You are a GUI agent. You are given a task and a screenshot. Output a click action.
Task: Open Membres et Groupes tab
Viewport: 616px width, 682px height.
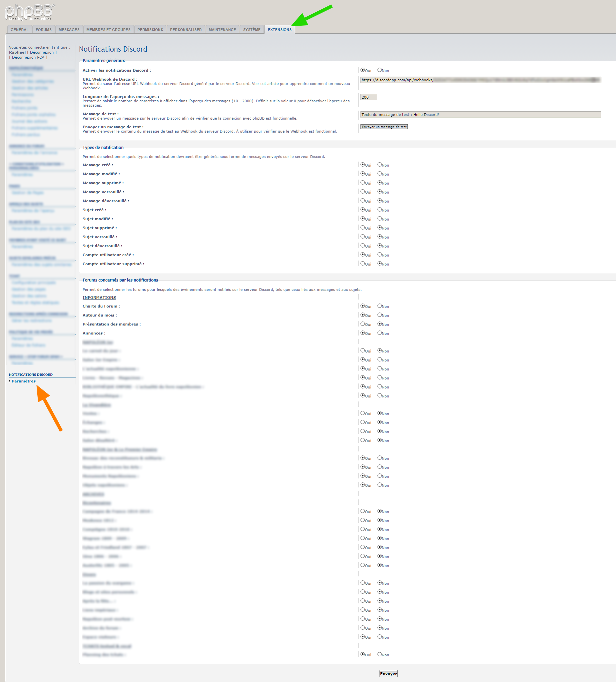(x=108, y=30)
